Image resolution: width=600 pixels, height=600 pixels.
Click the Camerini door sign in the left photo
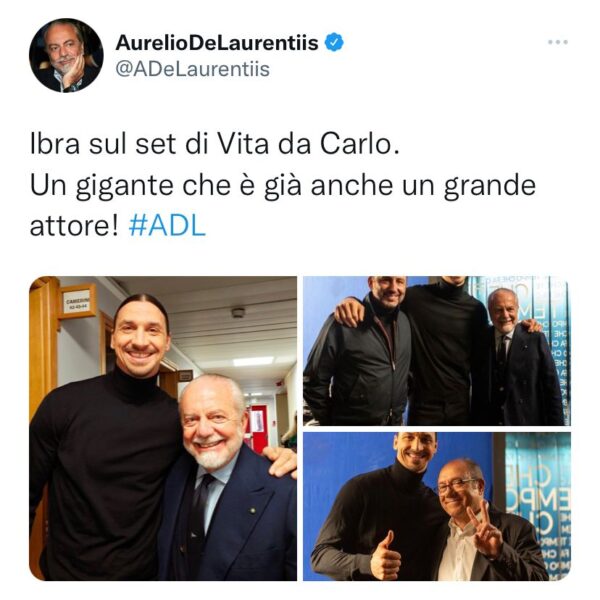point(78,302)
